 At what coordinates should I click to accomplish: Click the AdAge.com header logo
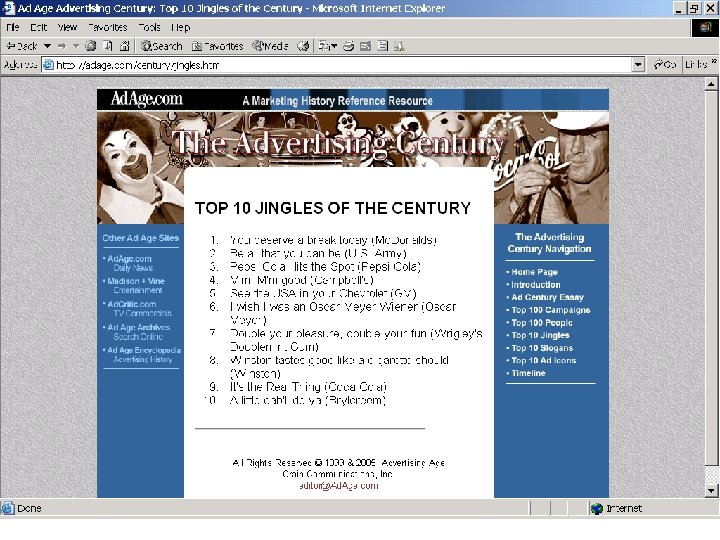146,99
